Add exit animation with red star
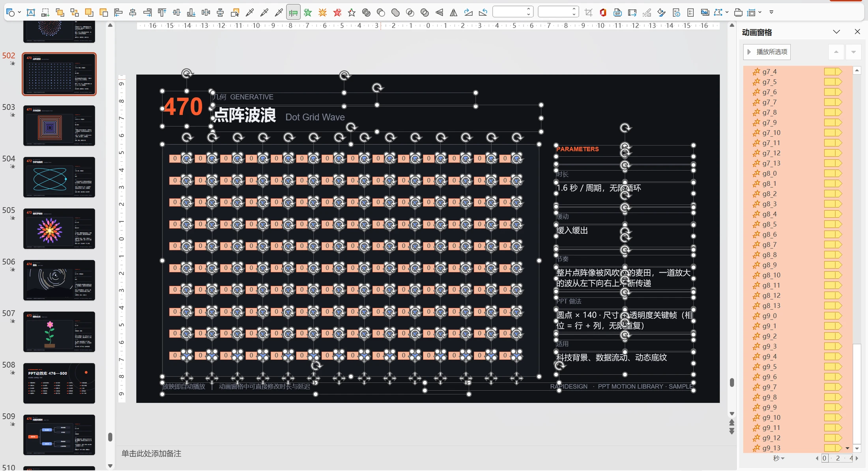The image size is (868, 471). click(x=337, y=13)
